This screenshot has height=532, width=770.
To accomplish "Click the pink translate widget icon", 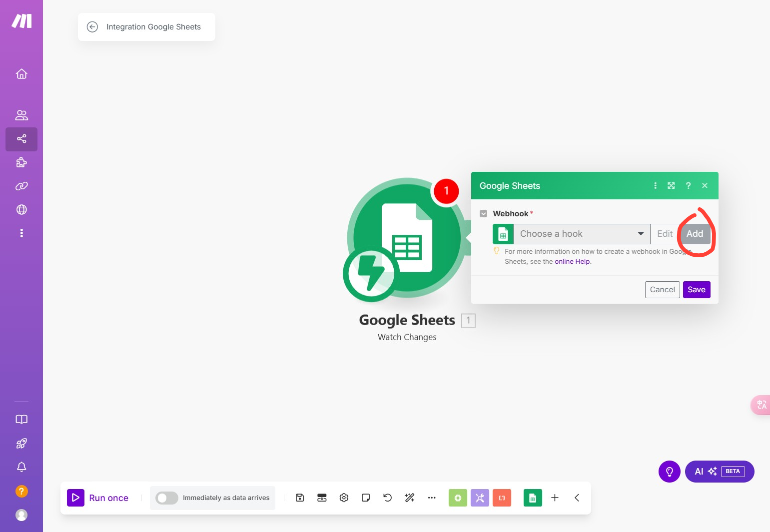I will pos(761,405).
